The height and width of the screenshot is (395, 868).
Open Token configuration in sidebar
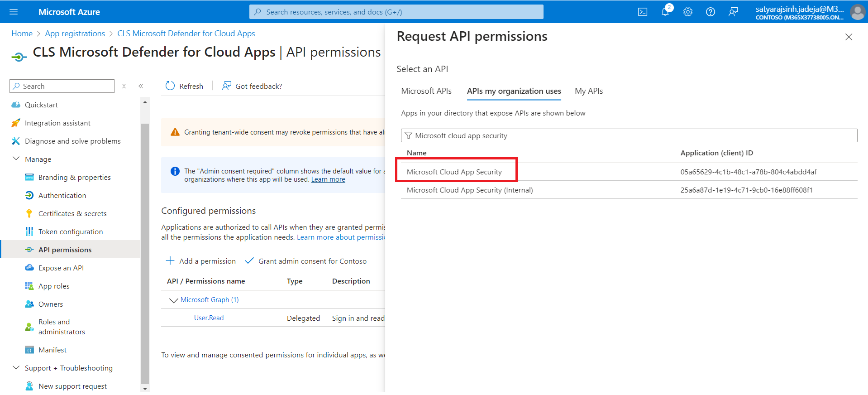coord(71,231)
